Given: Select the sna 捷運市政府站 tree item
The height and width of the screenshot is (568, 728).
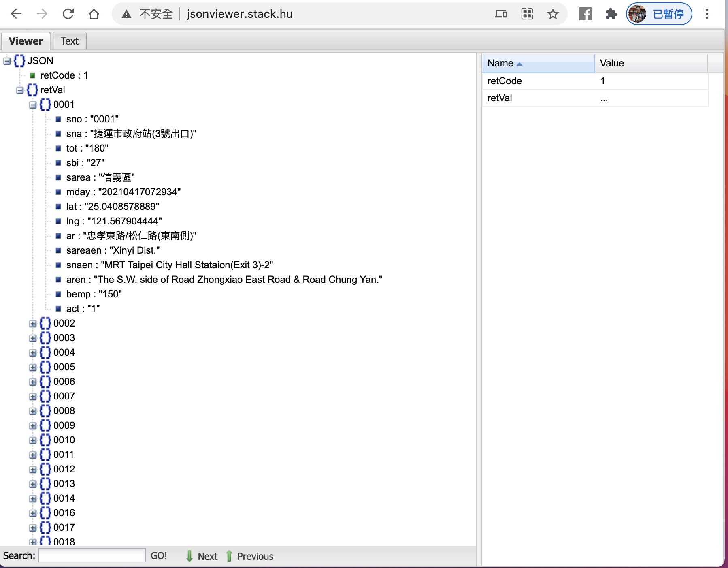Looking at the screenshot, I should [131, 134].
